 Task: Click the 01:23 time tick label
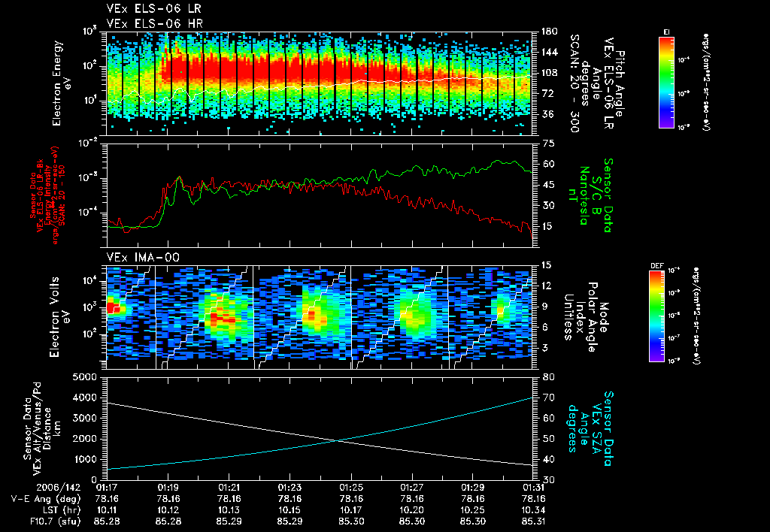(x=290, y=488)
